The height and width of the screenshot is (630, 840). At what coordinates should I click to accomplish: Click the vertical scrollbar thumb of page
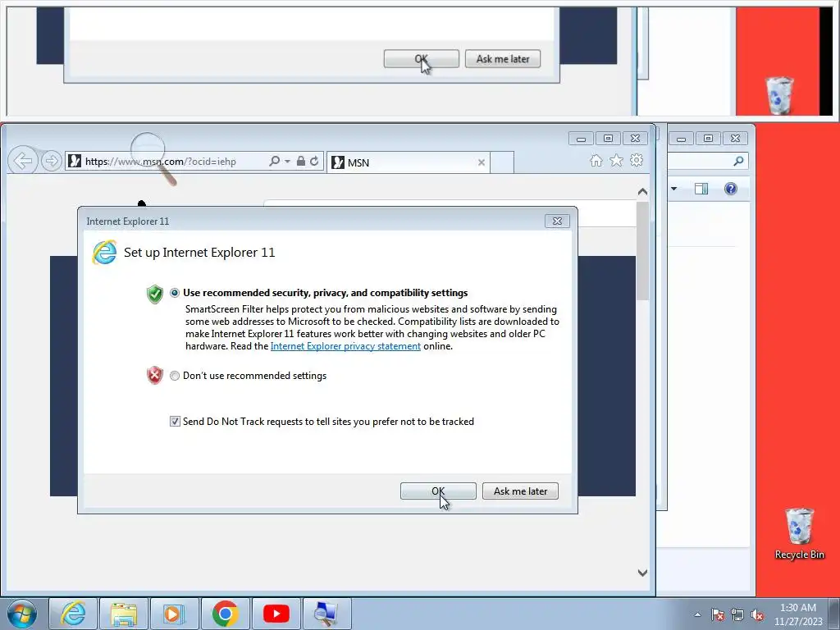(643, 251)
